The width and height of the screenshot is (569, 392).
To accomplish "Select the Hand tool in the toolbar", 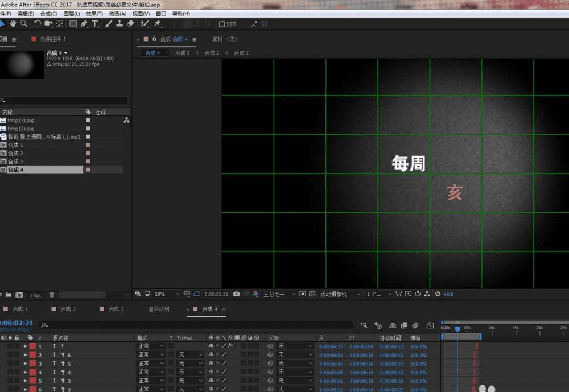I will point(13,24).
